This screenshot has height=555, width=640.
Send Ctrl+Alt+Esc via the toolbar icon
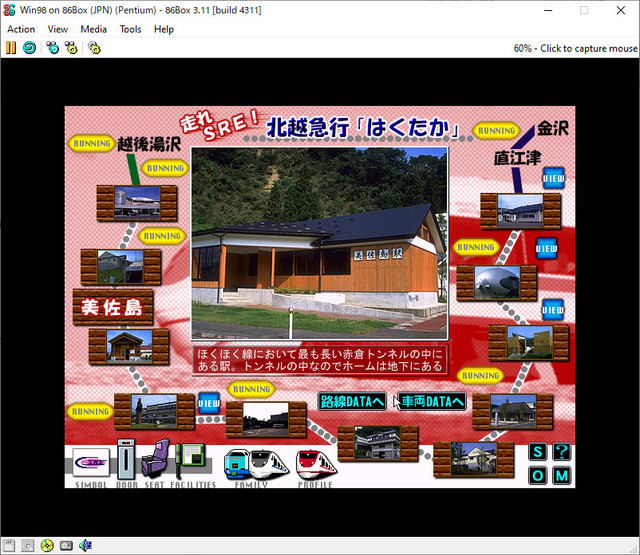click(71, 48)
